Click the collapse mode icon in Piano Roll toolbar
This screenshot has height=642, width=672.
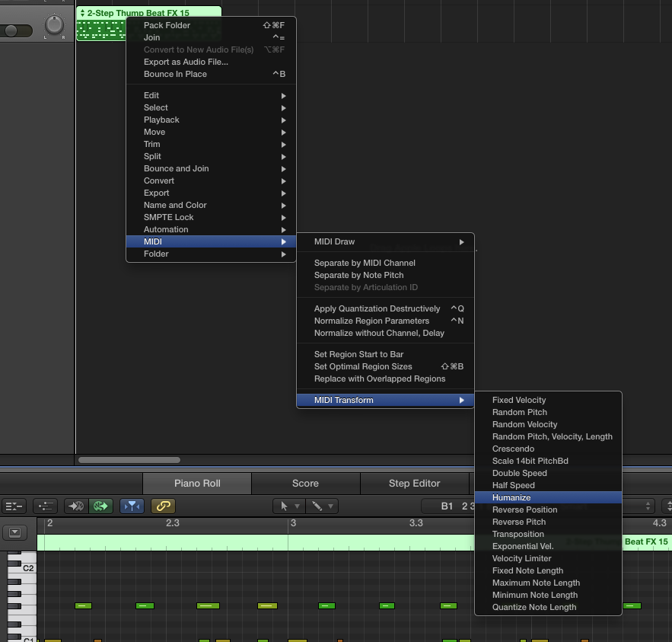coord(14,506)
